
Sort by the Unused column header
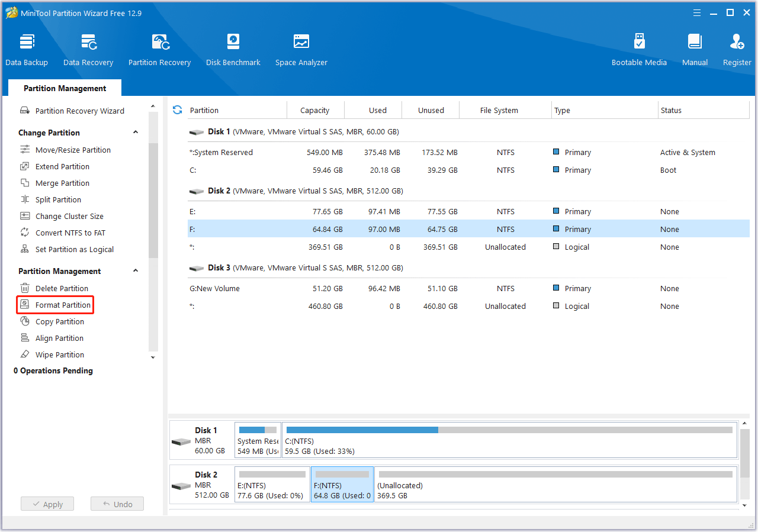[431, 110]
